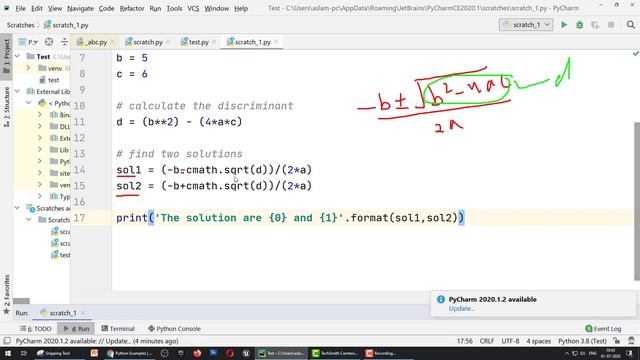
Task: Toggle the Python Console tool window
Action: 174,329
